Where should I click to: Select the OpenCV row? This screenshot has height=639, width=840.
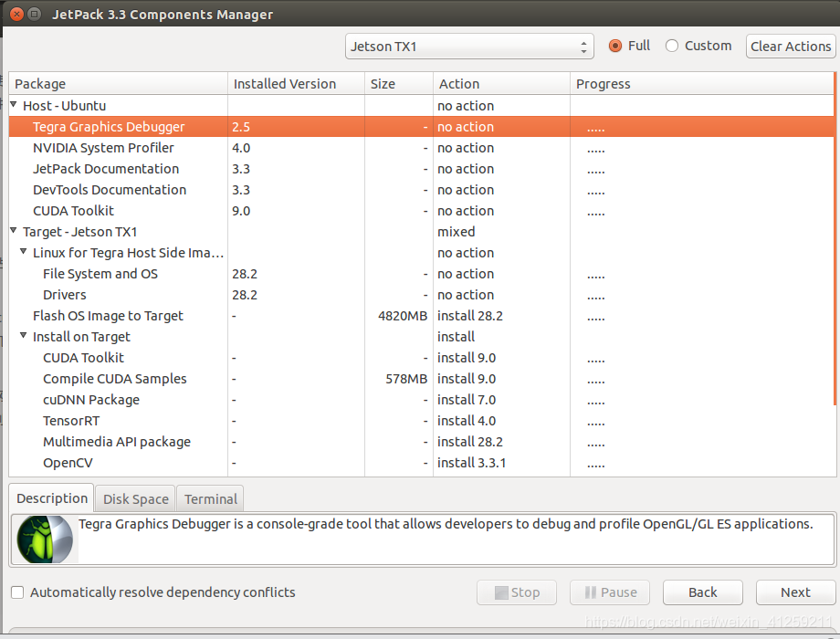[421, 463]
